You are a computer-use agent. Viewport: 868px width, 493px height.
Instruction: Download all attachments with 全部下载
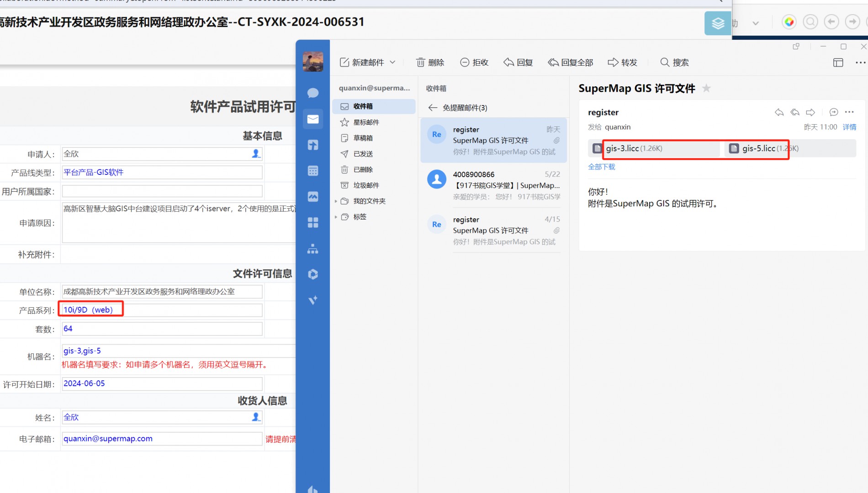[x=602, y=167]
